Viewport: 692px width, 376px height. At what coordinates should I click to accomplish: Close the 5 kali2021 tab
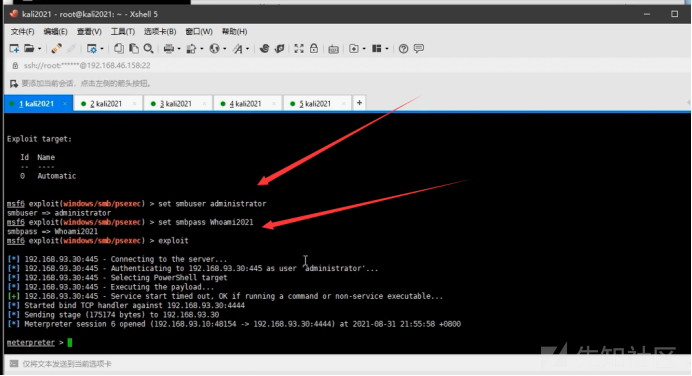coord(344,104)
